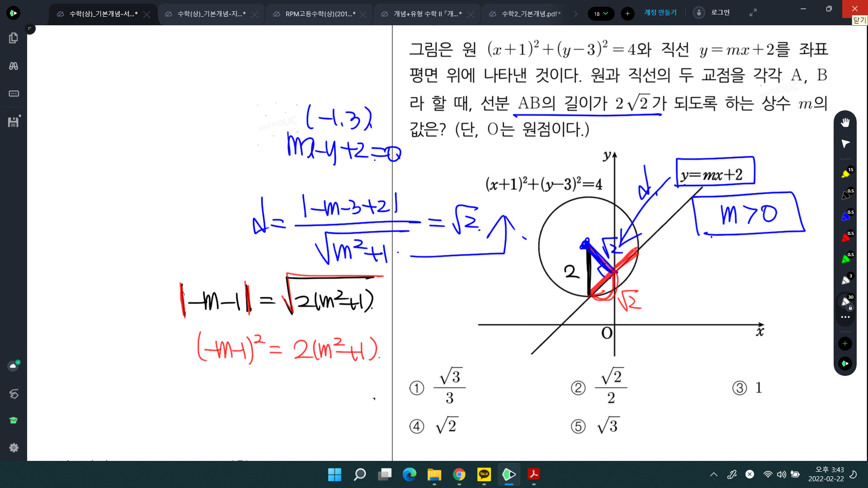This screenshot has height=488, width=868.
Task: Click the 로그인 button
Action: point(720,13)
